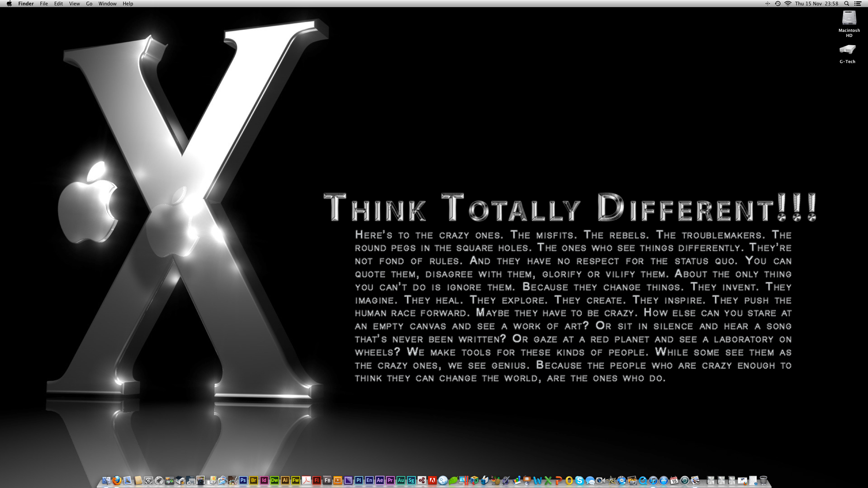Open iTunes from the Dock
The height and width of the screenshot is (488, 868).
[653, 480]
